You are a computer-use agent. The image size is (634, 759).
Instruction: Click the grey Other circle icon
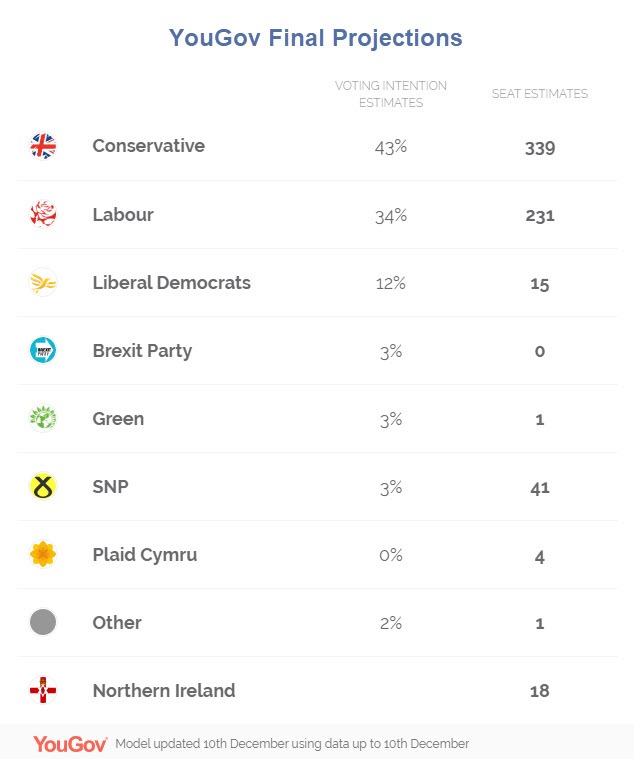point(43,622)
